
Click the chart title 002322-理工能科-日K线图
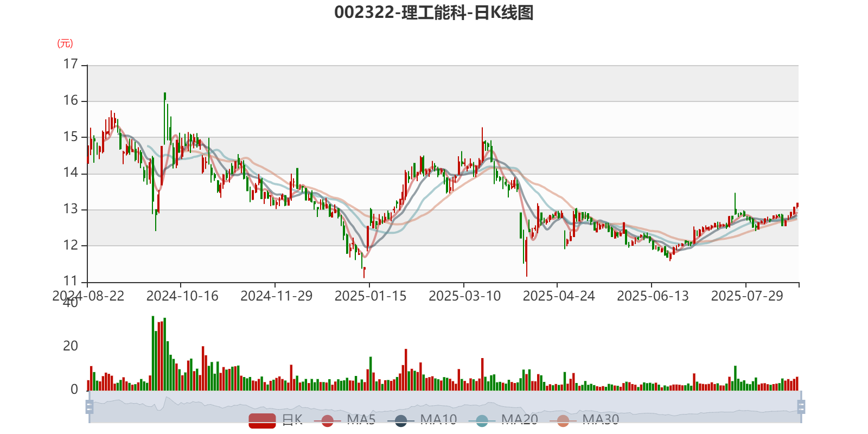[434, 12]
